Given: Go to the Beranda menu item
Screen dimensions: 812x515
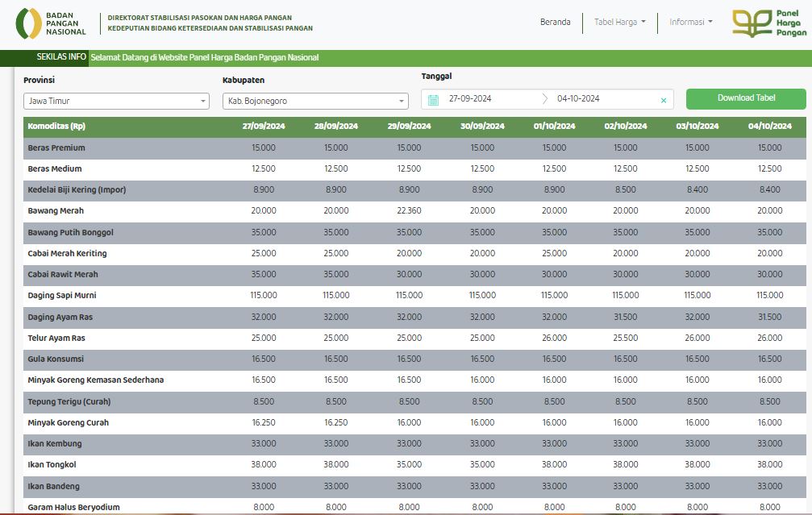Looking at the screenshot, I should (555, 23).
